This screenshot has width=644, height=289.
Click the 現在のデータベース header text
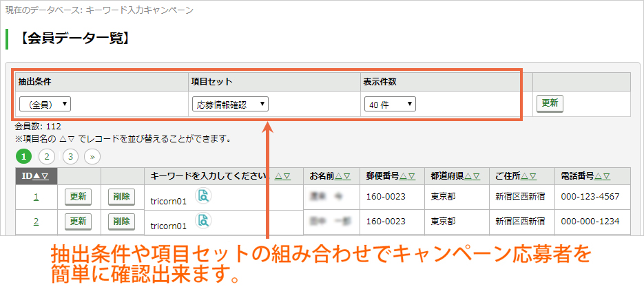point(99,10)
